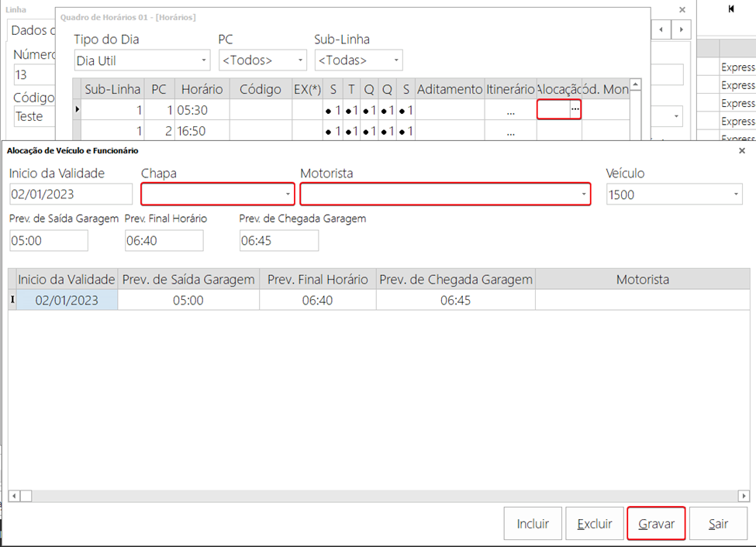Click the Prev. Final Horário field
The width and height of the screenshot is (756, 547).
164,240
